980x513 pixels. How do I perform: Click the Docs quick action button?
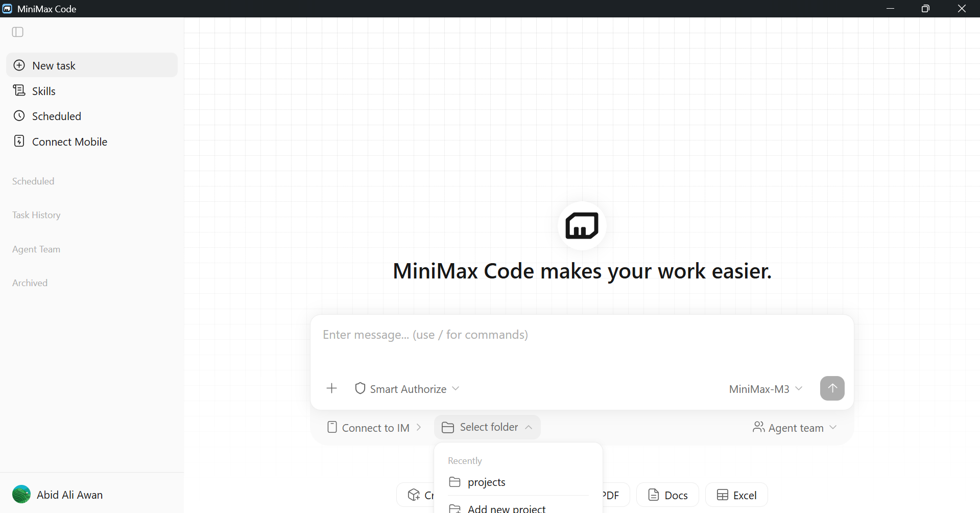coord(667,495)
